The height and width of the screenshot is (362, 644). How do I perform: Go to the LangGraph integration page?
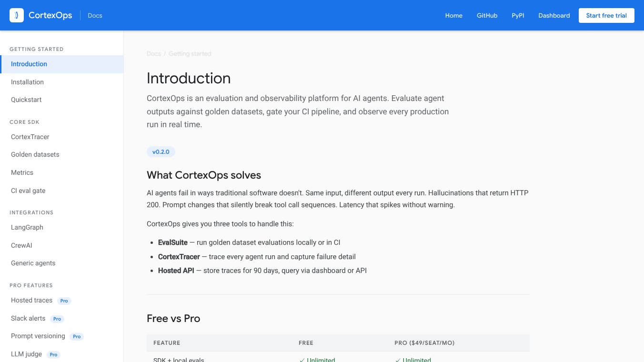pos(27,227)
